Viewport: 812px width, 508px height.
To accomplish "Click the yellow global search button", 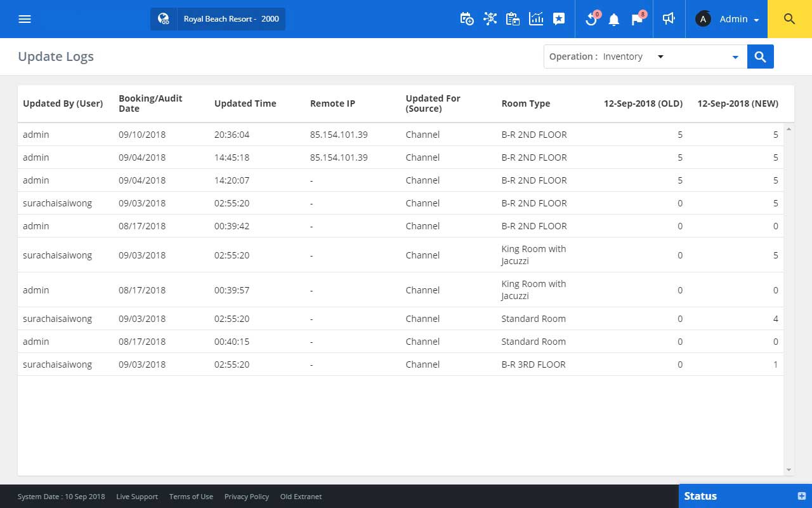I will (790, 19).
